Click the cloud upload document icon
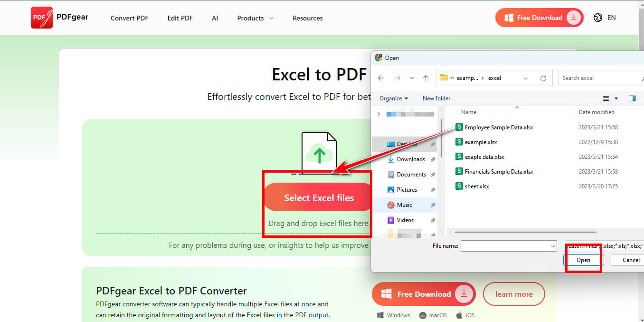Screen dimensions: 644x322 tap(319, 153)
